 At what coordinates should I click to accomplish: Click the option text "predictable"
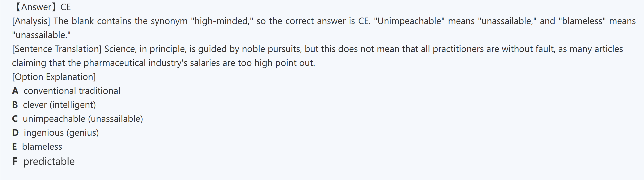click(49, 161)
